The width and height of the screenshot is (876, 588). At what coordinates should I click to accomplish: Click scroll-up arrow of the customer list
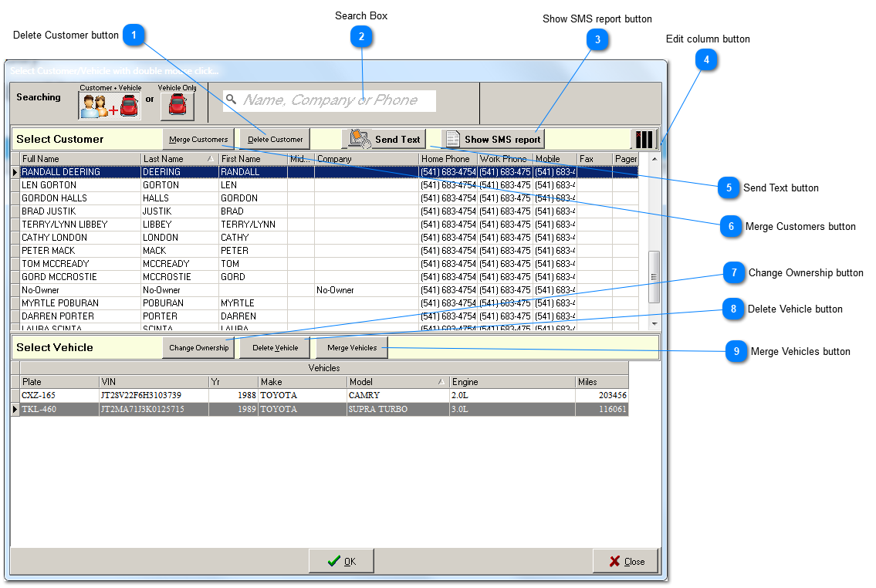[x=654, y=159]
